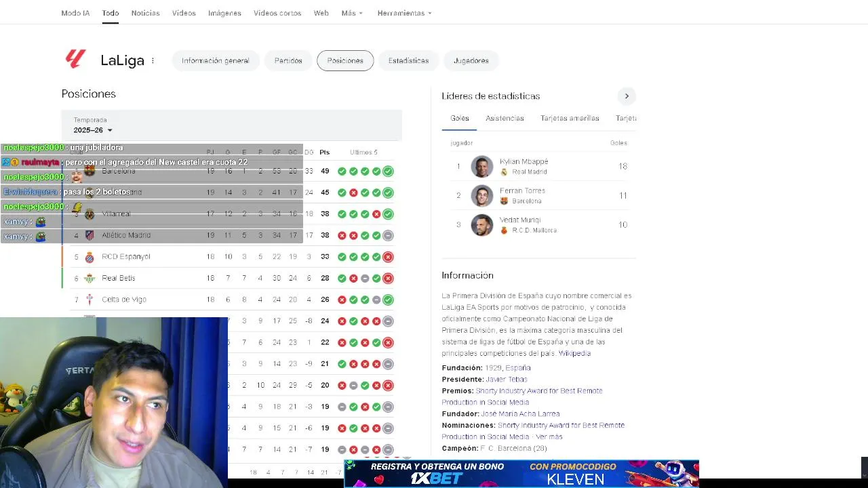
Task: Open the Herramientas dropdown
Action: point(404,13)
